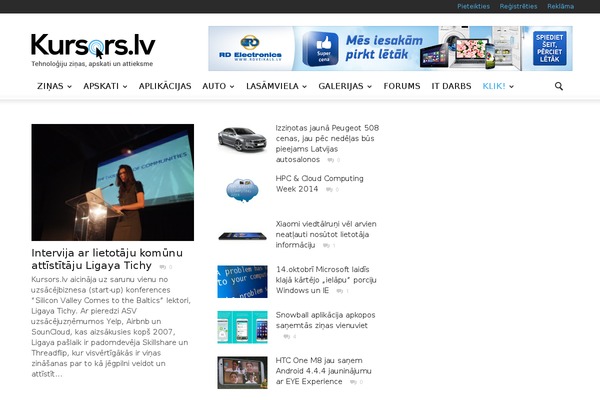Click the Ligaya Tichy conference photo
Image resolution: width=600 pixels, height=400 pixels.
(x=112, y=182)
